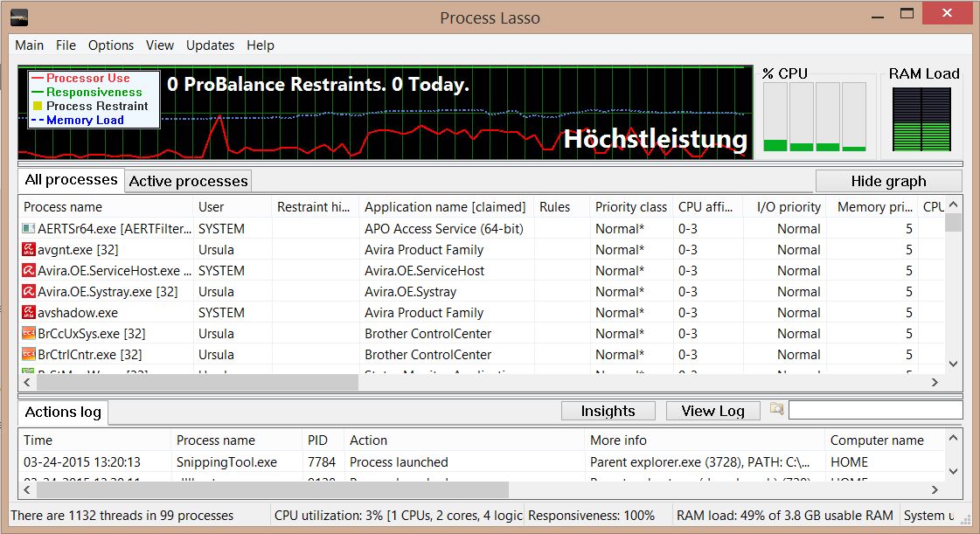The width and height of the screenshot is (980, 534).
Task: Click the Responsiveness: 100% status entry
Action: tap(591, 516)
